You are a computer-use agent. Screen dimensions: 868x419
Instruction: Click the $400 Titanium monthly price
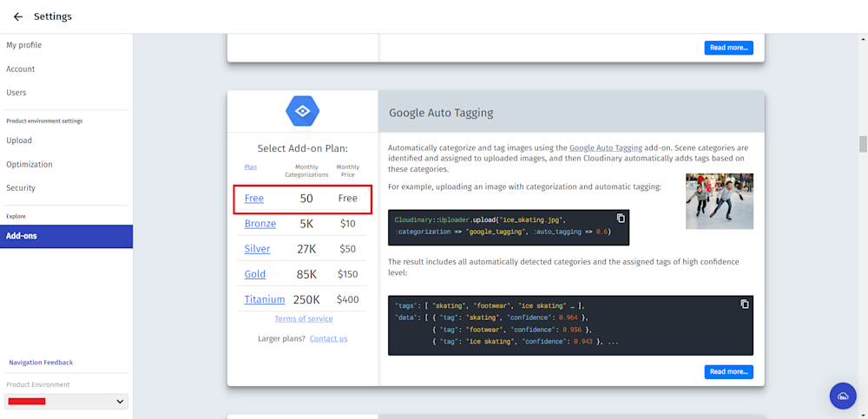(348, 299)
